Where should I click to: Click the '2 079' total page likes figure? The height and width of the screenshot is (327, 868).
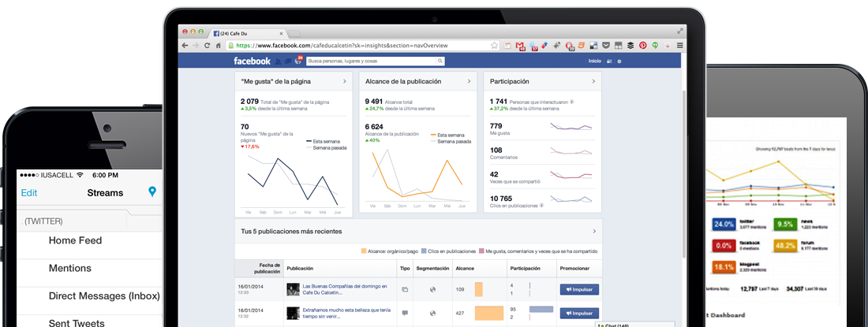tap(249, 101)
